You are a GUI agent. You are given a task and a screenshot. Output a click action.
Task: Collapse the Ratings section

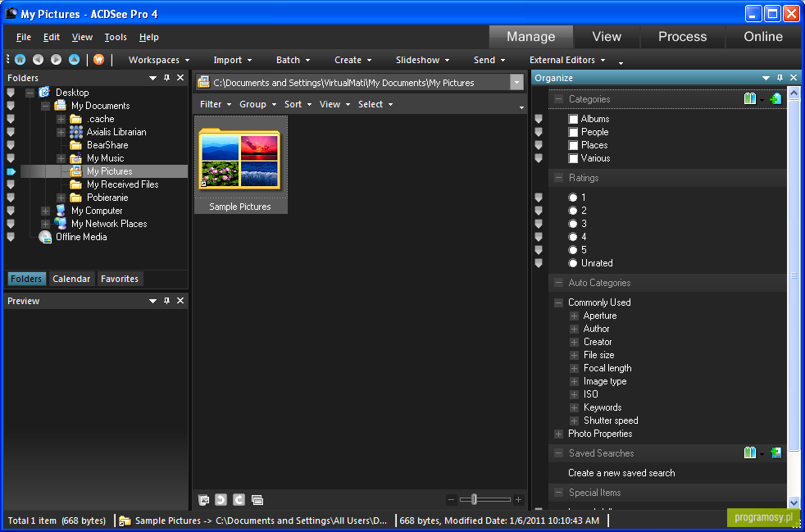(558, 178)
